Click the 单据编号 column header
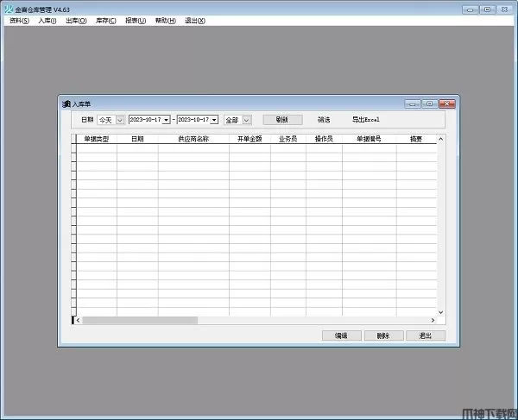Screen dimensions: 518x420 coord(369,139)
